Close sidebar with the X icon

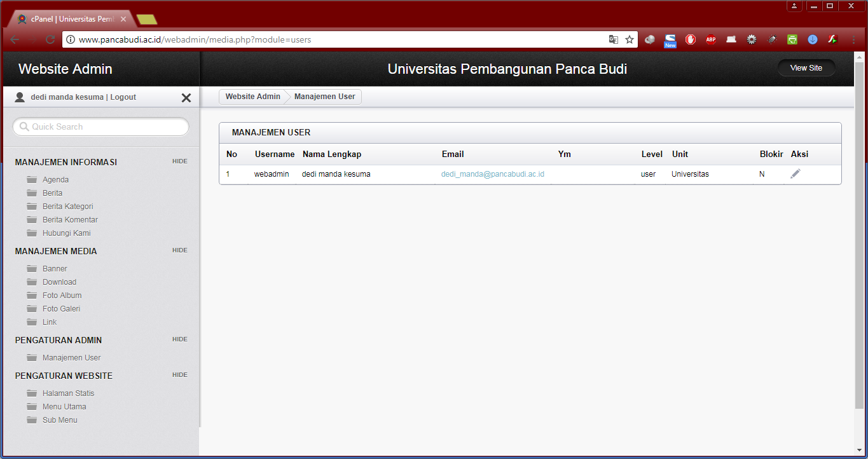(x=186, y=98)
